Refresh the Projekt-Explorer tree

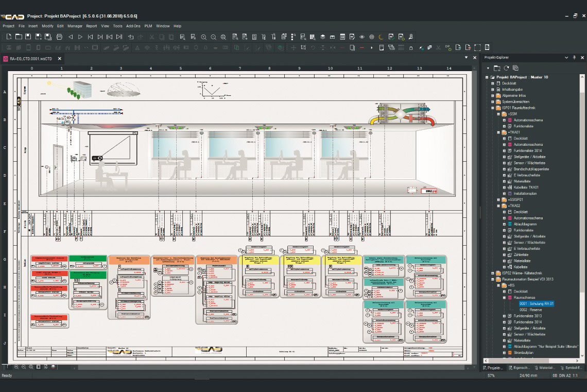pyautogui.click(x=507, y=68)
